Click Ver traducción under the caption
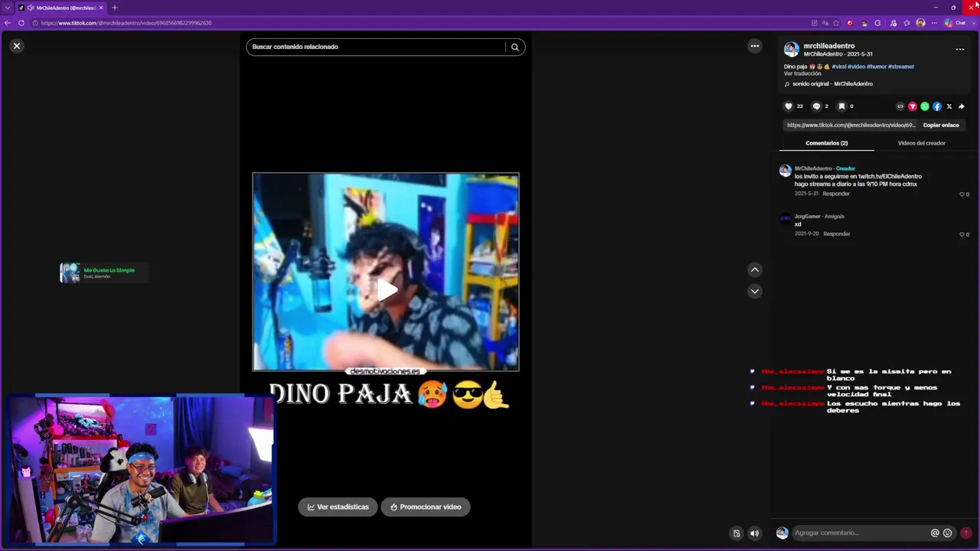980x551 pixels. point(802,73)
